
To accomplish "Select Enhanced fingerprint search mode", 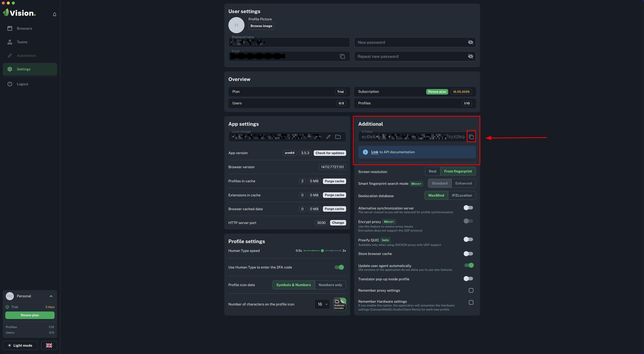I will coord(463,183).
